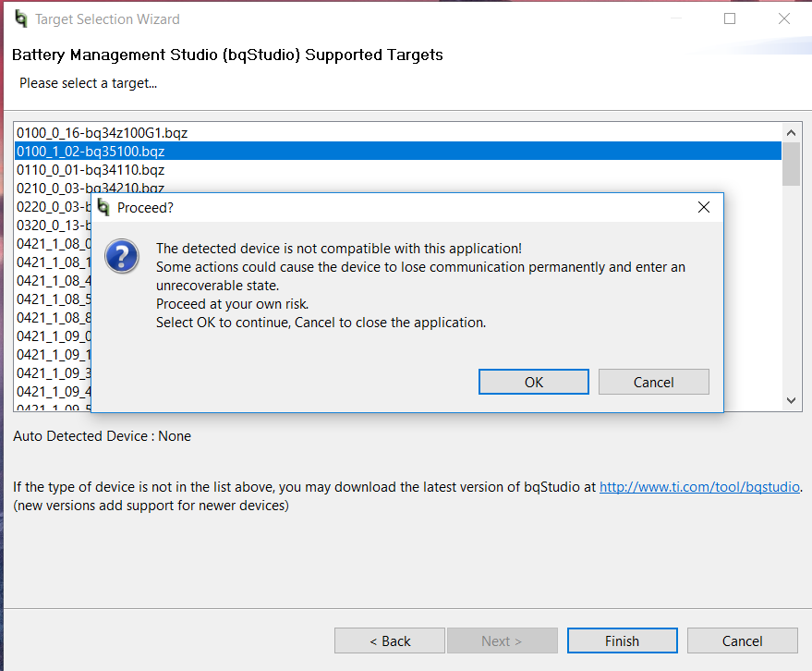Pick the 0210_0_03-bq34210.bqz target entry
This screenshot has height=671, width=812.
[91, 188]
